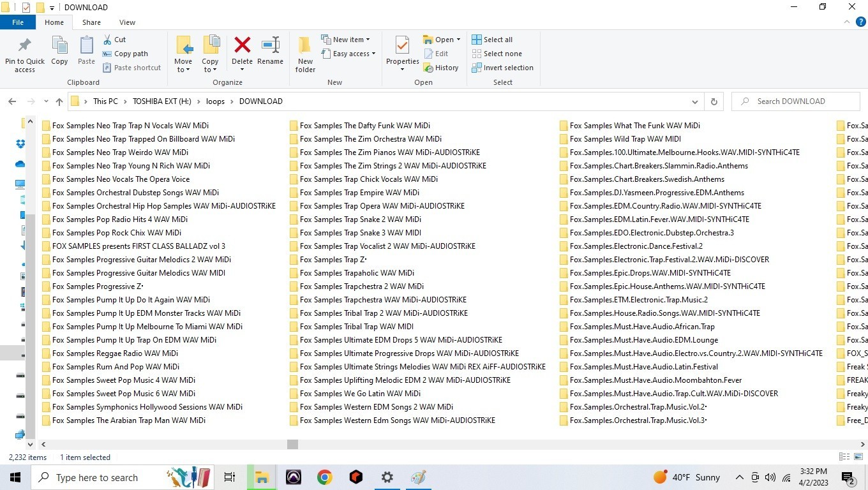The image size is (868, 490).
Task: Select Fox Samples Trap Empire WAV MiDi
Action: (x=354, y=193)
